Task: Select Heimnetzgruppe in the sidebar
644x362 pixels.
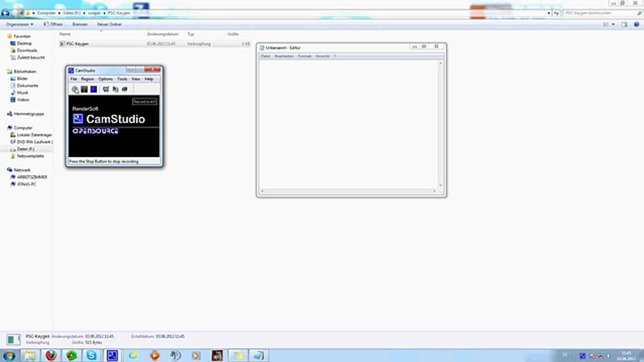Action: click(25, 114)
